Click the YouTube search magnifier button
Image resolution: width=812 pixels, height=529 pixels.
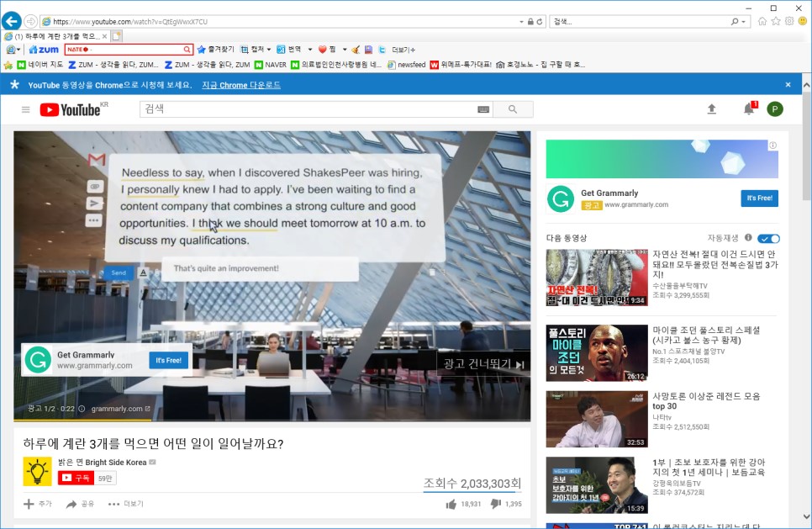point(513,109)
